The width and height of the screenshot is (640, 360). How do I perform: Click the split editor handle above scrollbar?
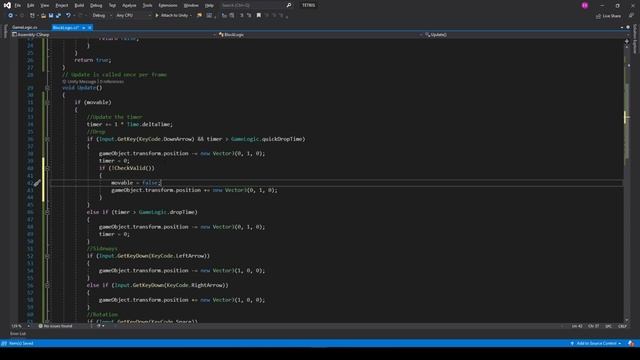[x=627, y=41]
